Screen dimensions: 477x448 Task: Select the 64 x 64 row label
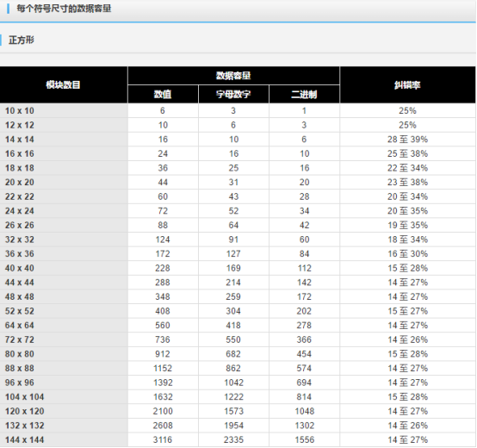(20, 326)
